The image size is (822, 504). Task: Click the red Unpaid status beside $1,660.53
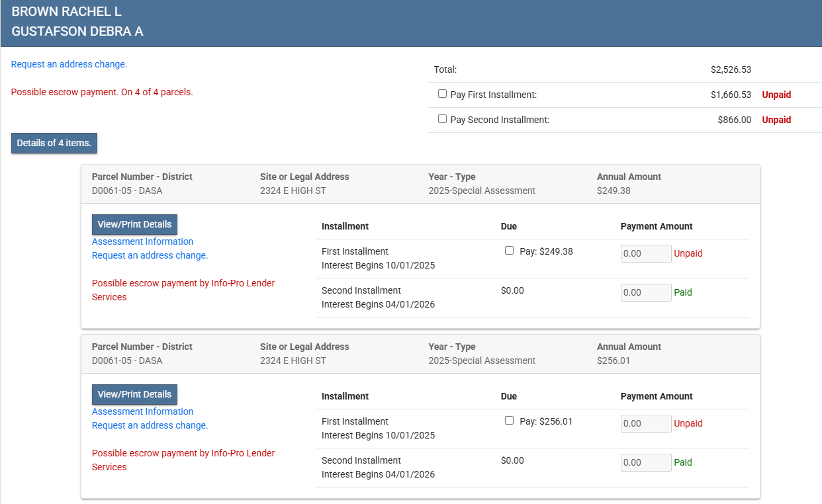(x=776, y=95)
